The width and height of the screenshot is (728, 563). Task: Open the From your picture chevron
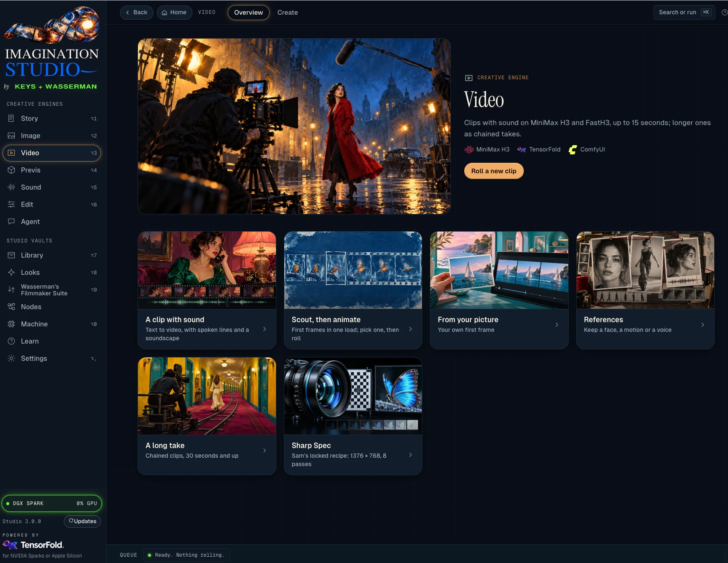pyautogui.click(x=556, y=325)
